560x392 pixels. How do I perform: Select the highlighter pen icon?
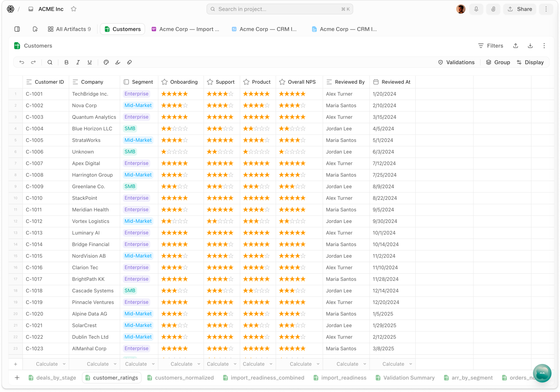[x=118, y=62]
